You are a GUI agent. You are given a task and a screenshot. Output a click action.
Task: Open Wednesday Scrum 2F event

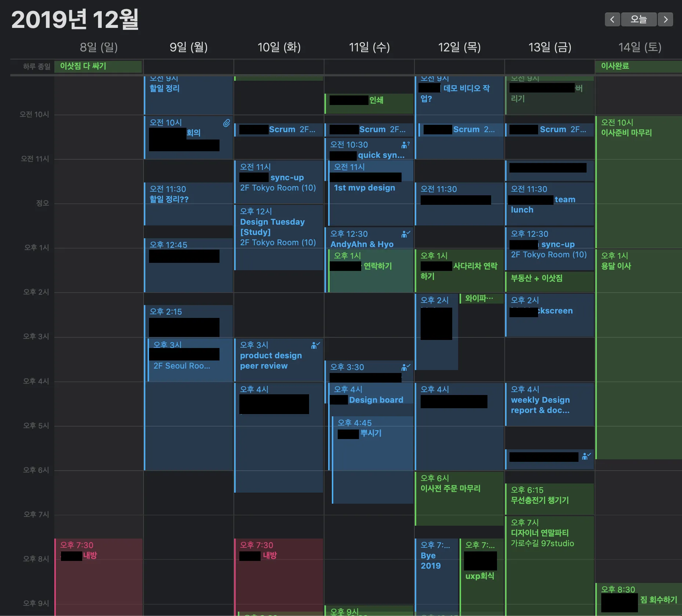coord(369,130)
